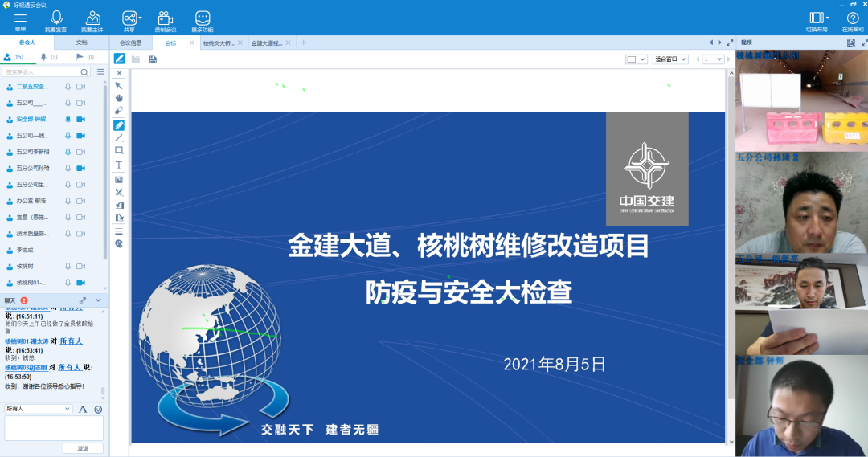This screenshot has height=457, width=868.
Task: Toggle camera for 核桃树01 participant
Action: pos(81,283)
